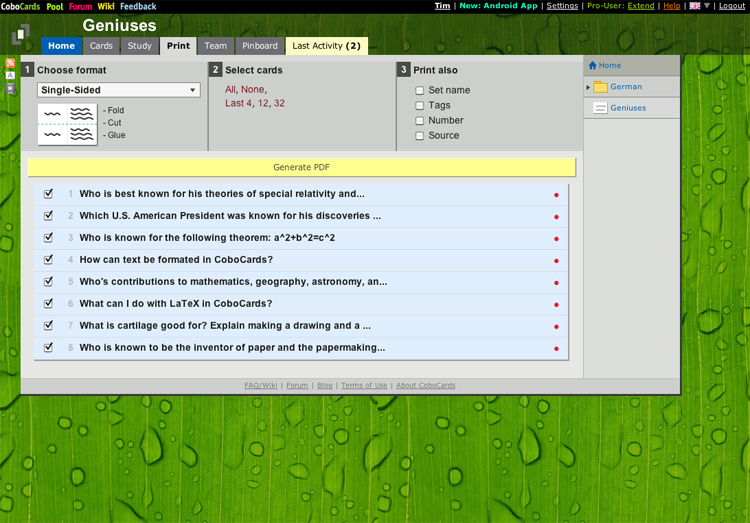Screen dimensions: 750x523
Task: Click the letter A sidebar icon
Action: pyautogui.click(x=10, y=76)
